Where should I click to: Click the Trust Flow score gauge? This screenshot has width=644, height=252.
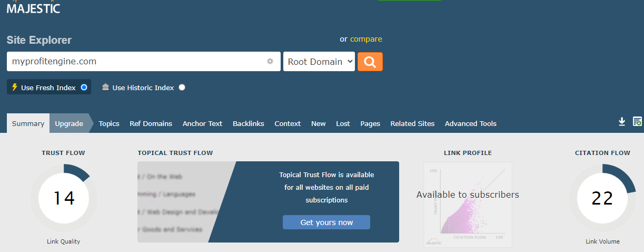pos(64,198)
